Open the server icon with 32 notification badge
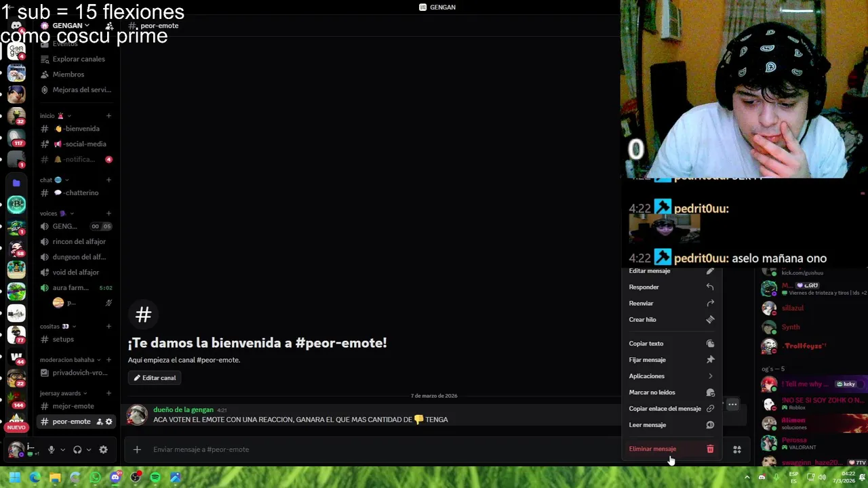This screenshot has width=868, height=488. coord(16,116)
